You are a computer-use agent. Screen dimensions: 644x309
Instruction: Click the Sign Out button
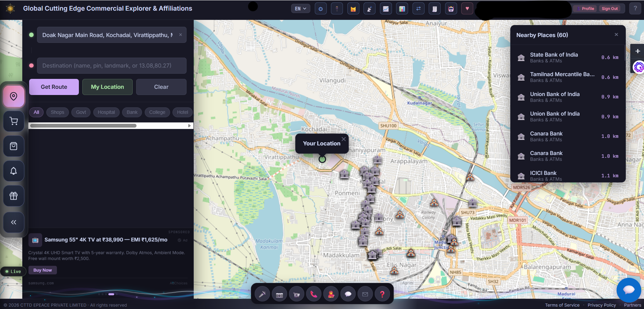610,9
